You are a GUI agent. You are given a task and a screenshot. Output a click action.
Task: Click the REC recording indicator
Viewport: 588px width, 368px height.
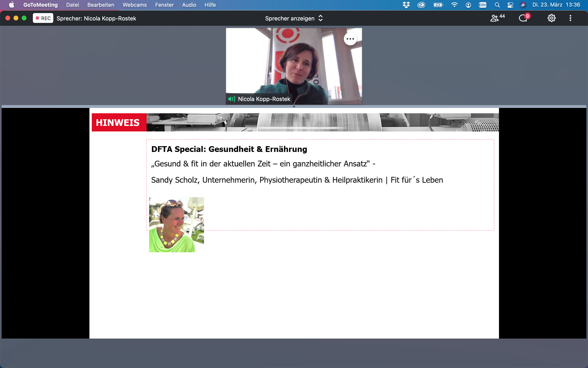pos(43,18)
